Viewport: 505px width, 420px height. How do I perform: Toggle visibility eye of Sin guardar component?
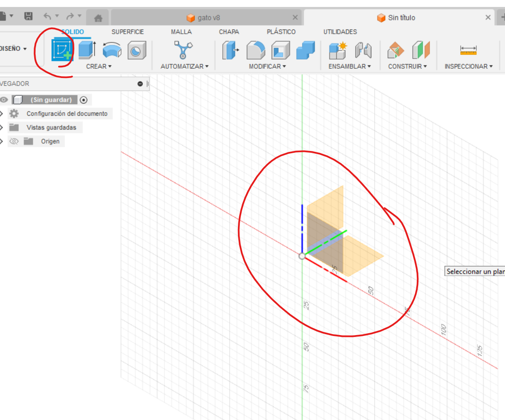4,100
